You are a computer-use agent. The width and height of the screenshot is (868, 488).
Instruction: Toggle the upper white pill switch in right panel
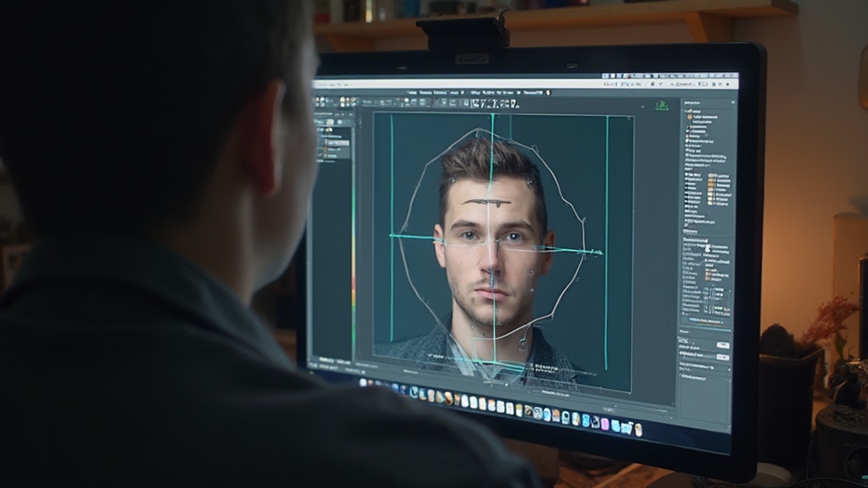pyautogui.click(x=723, y=346)
